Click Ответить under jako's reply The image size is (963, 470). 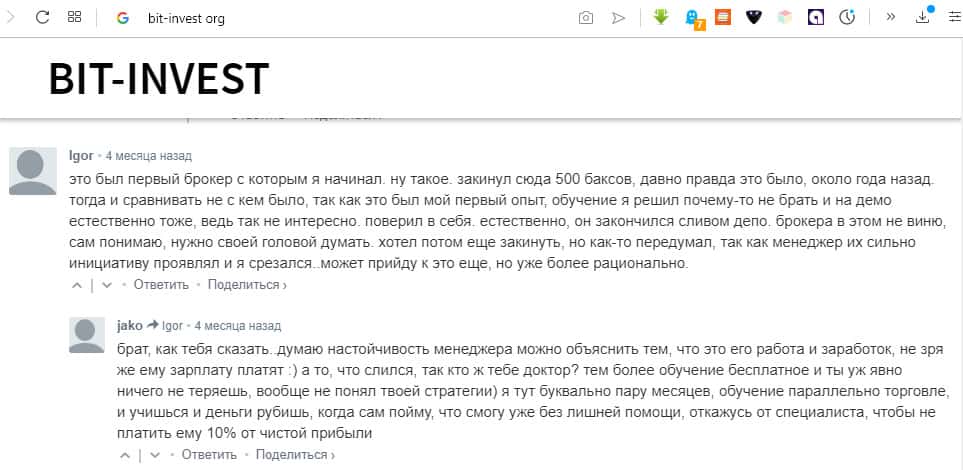tap(209, 455)
